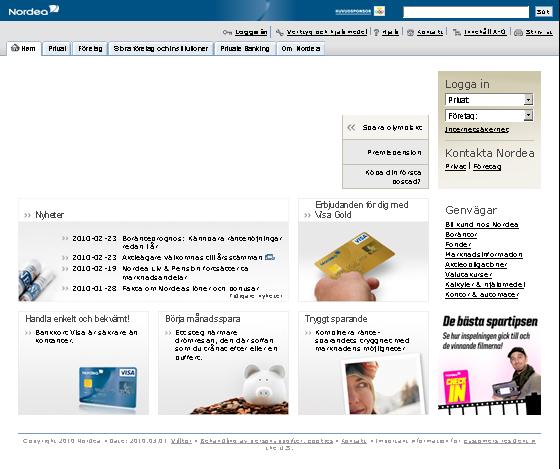Click Privat under Kontakta Nordea

tap(455, 166)
